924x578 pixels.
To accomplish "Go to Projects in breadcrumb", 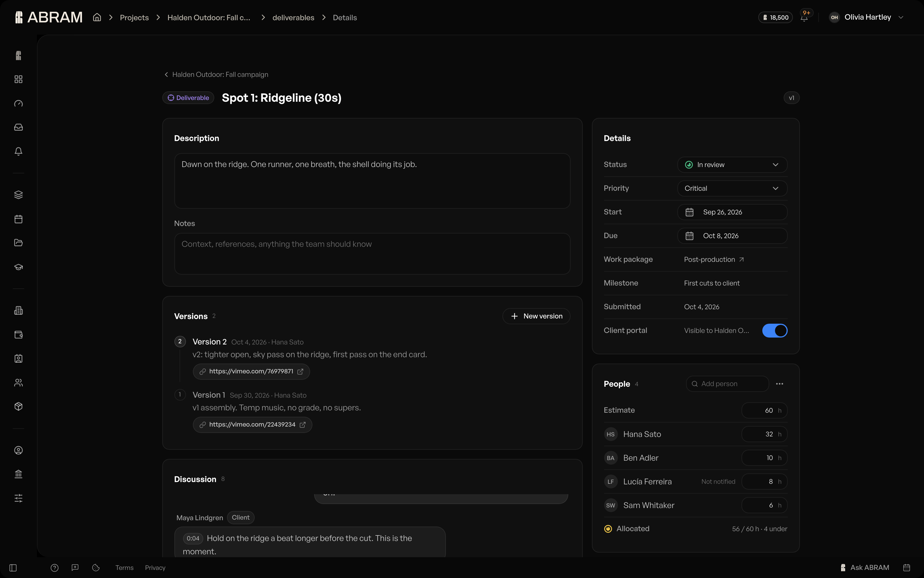I will 134,18.
